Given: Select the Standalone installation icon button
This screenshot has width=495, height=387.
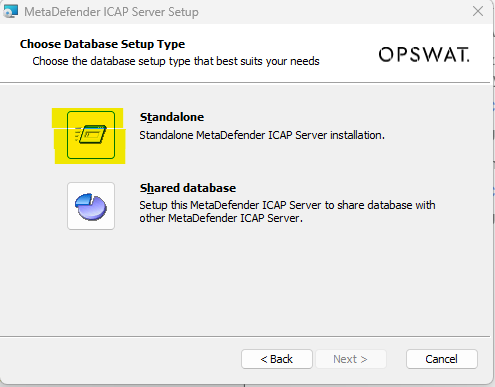Looking at the screenshot, I should [91, 135].
